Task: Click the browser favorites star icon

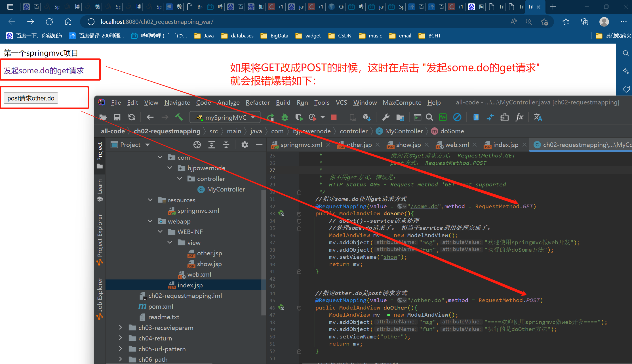Action: coord(566,22)
